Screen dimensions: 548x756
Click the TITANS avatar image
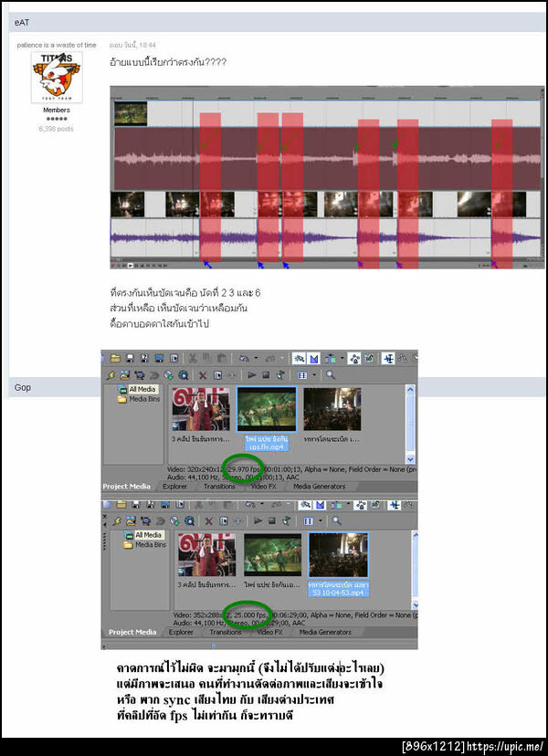coord(57,77)
